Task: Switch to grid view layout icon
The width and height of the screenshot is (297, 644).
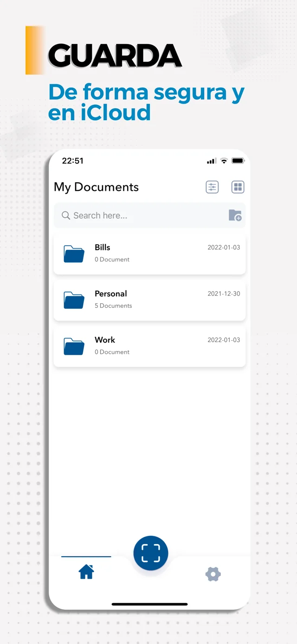Action: [238, 187]
